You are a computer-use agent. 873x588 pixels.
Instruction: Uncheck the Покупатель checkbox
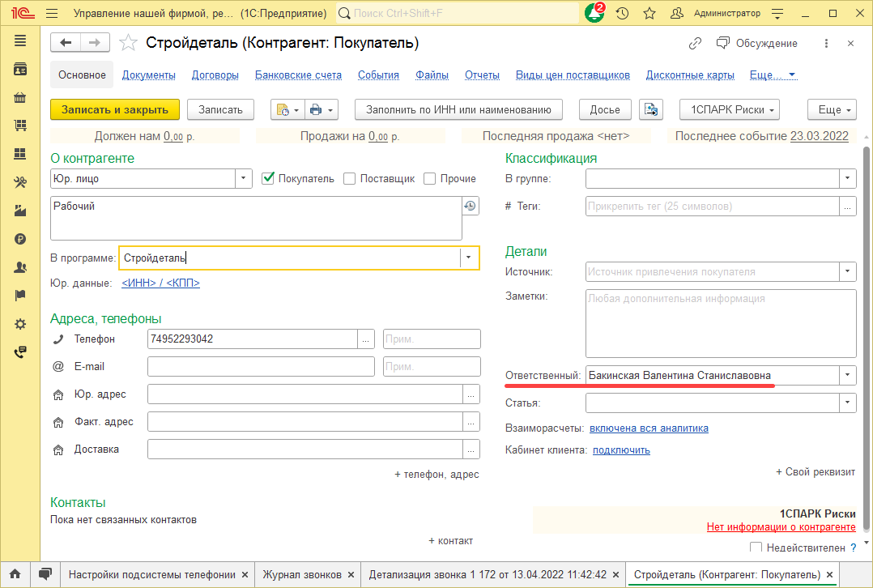[x=269, y=178]
